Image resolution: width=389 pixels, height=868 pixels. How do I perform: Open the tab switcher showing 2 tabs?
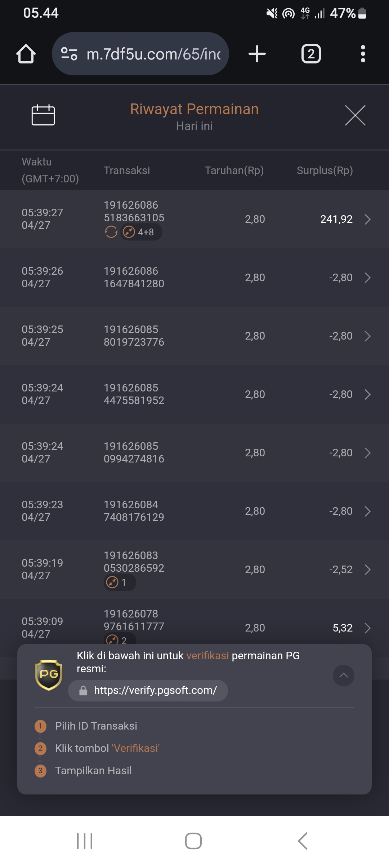[x=311, y=54]
